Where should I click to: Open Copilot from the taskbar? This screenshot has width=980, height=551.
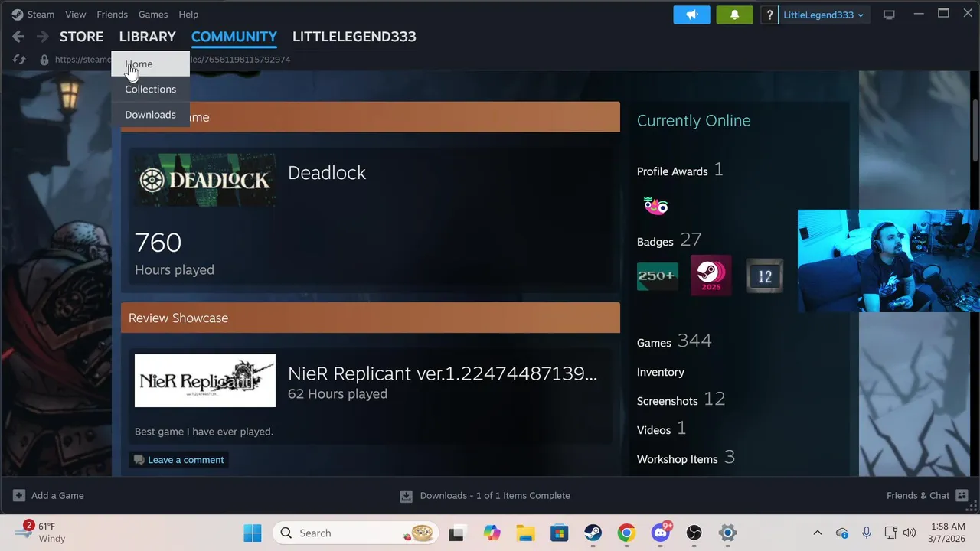tap(492, 533)
